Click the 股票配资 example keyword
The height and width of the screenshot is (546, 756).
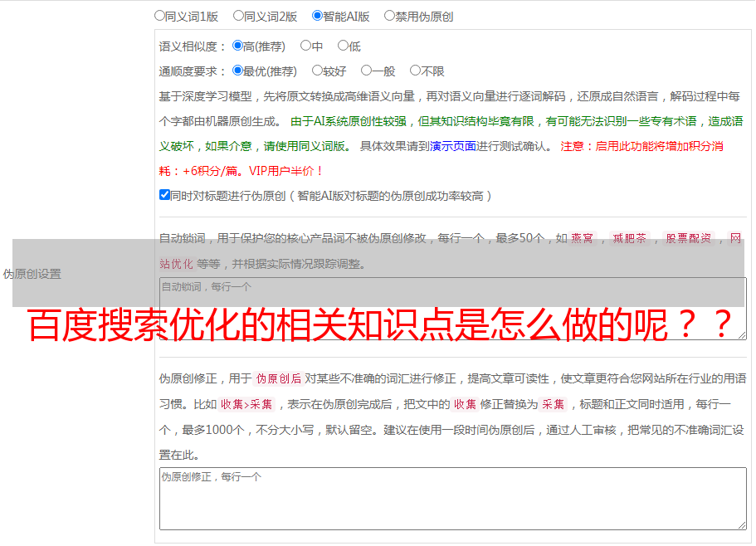coord(688,238)
